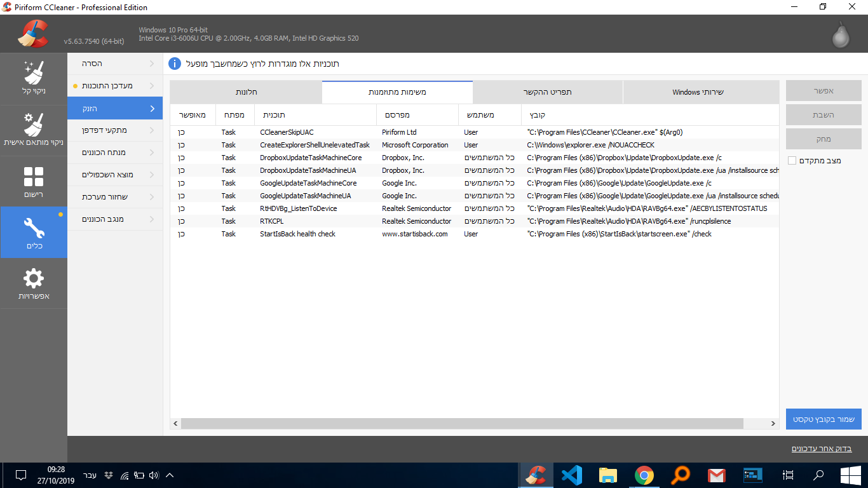
Task: Click the chevron next to מעדכן התוכנות
Action: click(x=152, y=86)
